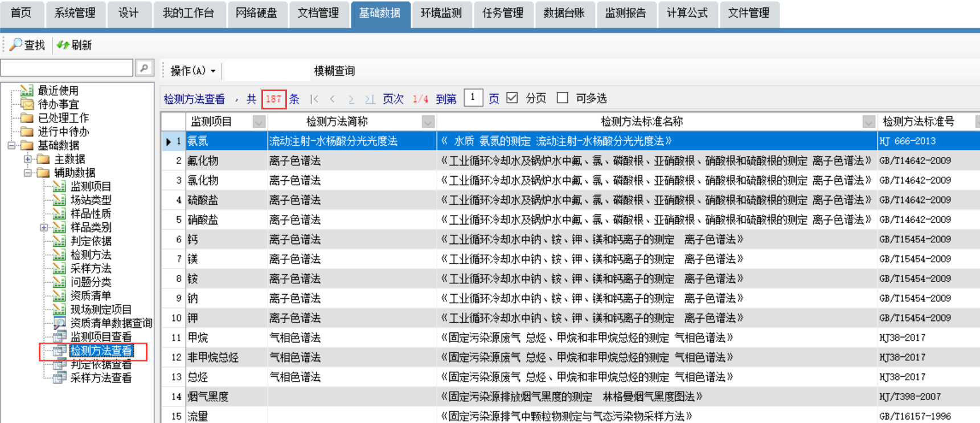Uncheck the 分页 checkbox

(x=512, y=98)
